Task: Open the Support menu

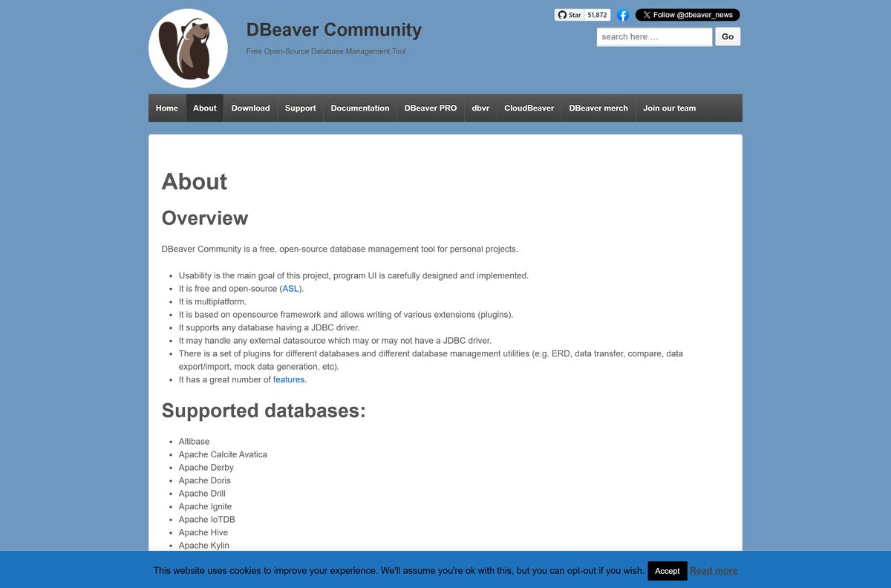Action: [301, 108]
